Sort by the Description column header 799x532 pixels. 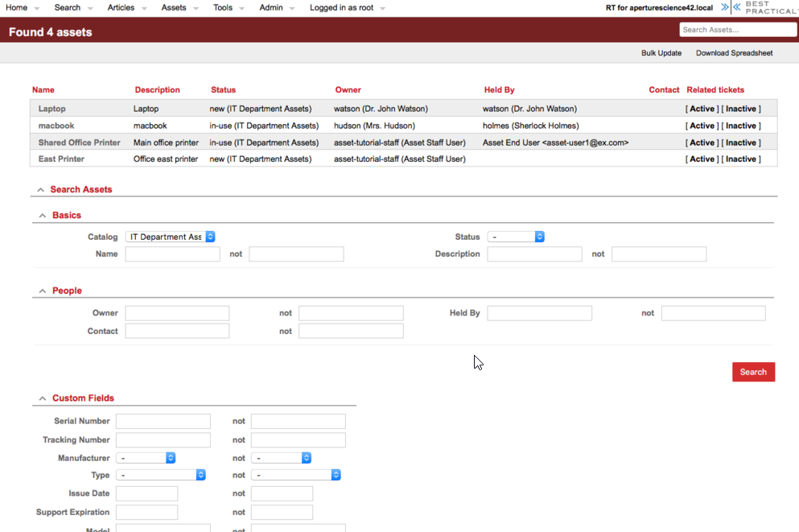point(157,89)
